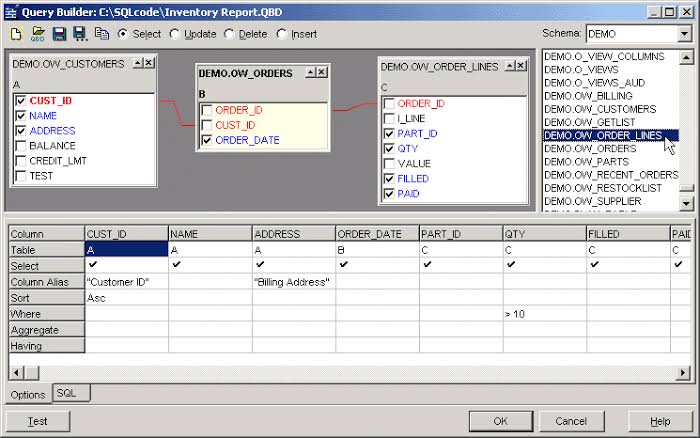
Task: Check the I_LINE column checkbox
Action: [389, 118]
